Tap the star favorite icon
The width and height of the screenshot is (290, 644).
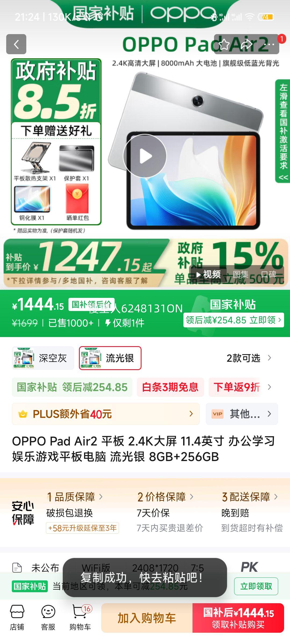224,44
